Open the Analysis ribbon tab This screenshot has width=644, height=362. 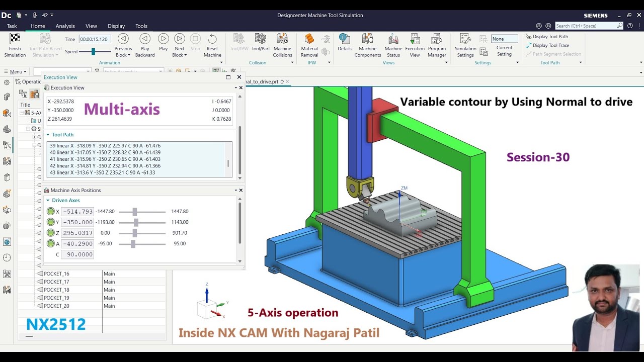point(65,26)
